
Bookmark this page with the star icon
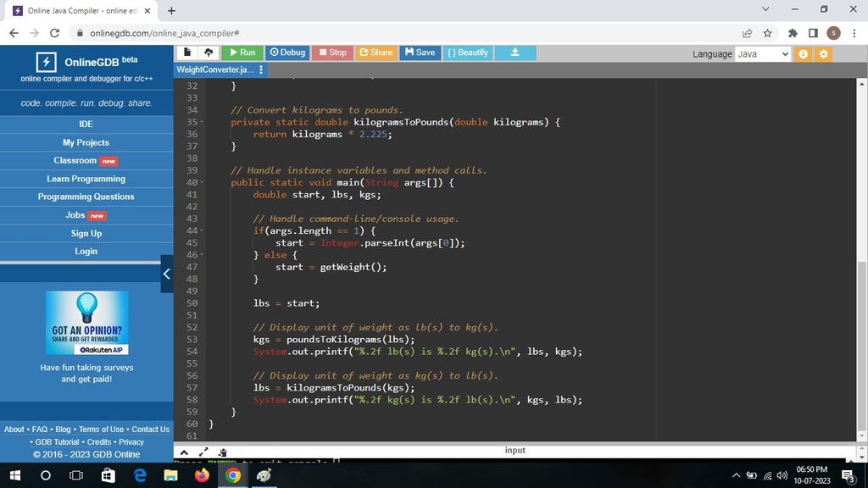coord(767,33)
